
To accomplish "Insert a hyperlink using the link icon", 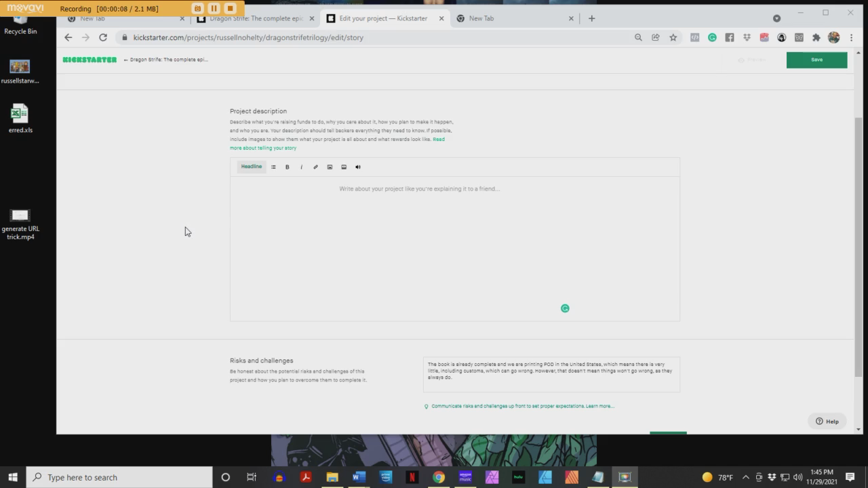I will click(315, 167).
